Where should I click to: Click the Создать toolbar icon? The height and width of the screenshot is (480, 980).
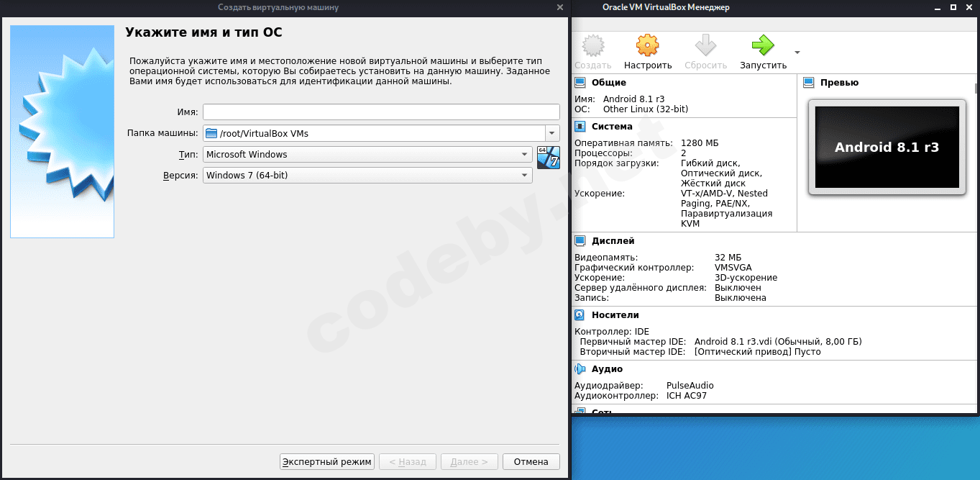tap(592, 46)
